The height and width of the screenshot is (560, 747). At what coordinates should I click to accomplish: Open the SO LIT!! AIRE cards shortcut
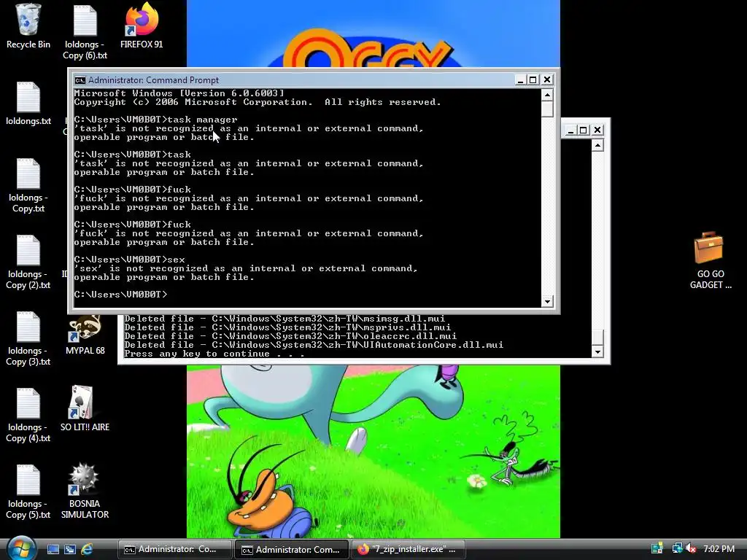[x=85, y=408]
